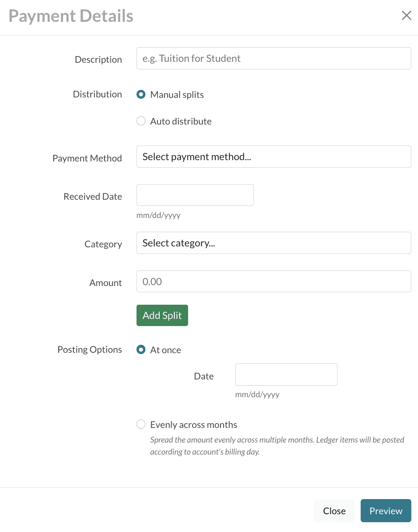Enable Evenly across months posting option
418x532 pixels.
click(x=141, y=425)
